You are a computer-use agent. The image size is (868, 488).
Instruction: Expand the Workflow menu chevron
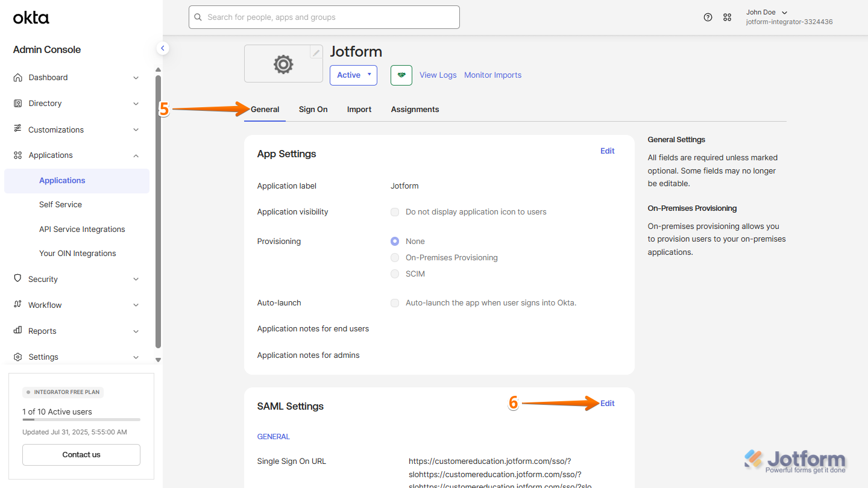[136, 305]
